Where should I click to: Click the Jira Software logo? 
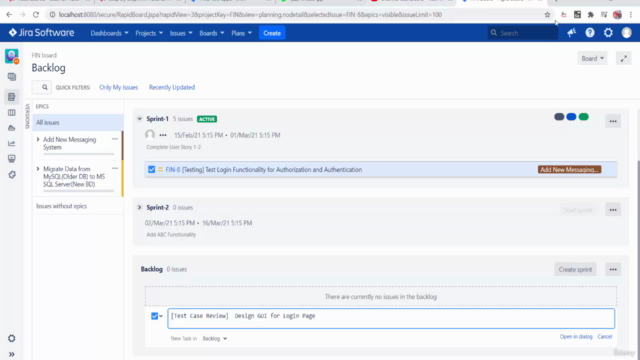click(41, 33)
